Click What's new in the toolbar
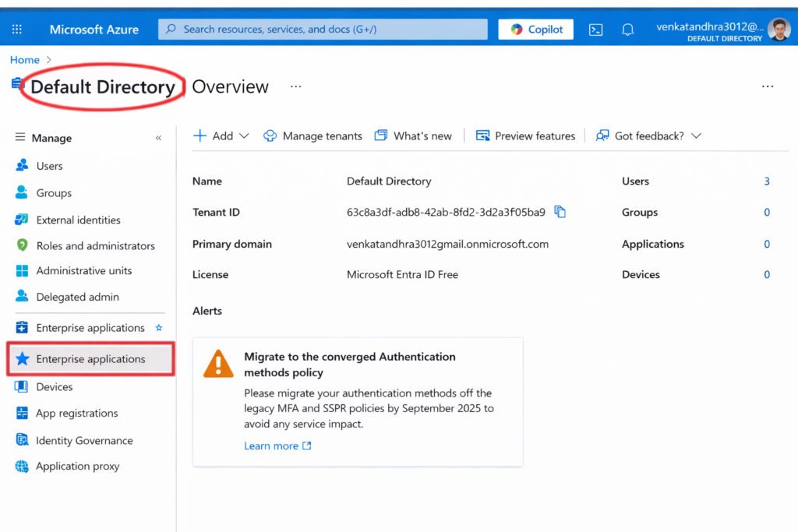 413,136
